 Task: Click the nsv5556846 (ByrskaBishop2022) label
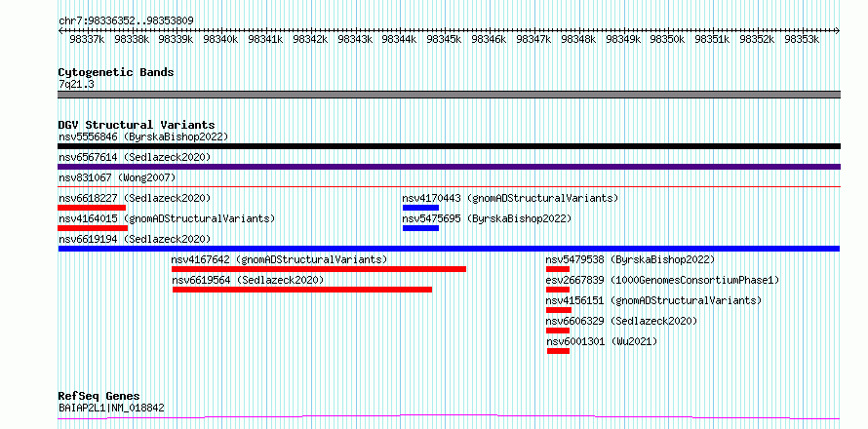pyautogui.click(x=143, y=136)
